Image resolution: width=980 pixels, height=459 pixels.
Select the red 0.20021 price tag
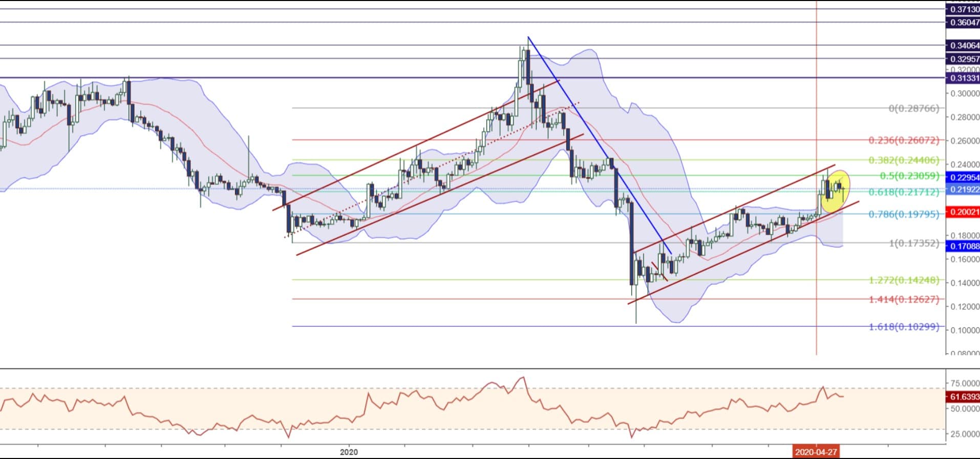[963, 212]
